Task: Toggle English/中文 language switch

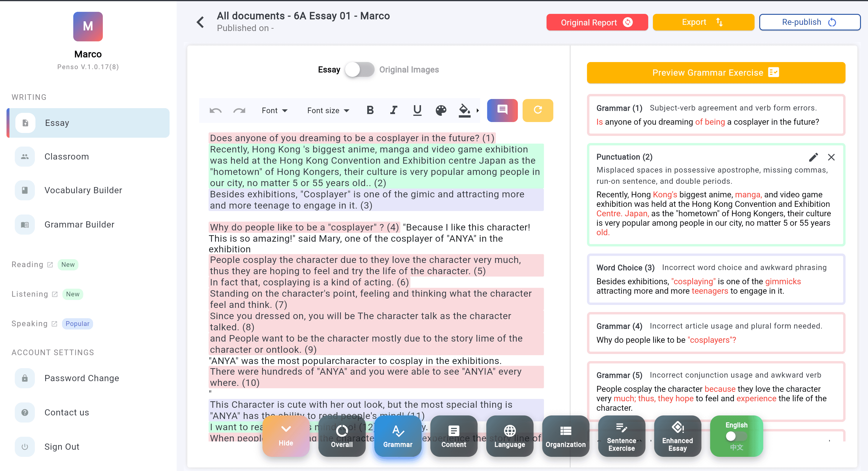Action: click(736, 436)
